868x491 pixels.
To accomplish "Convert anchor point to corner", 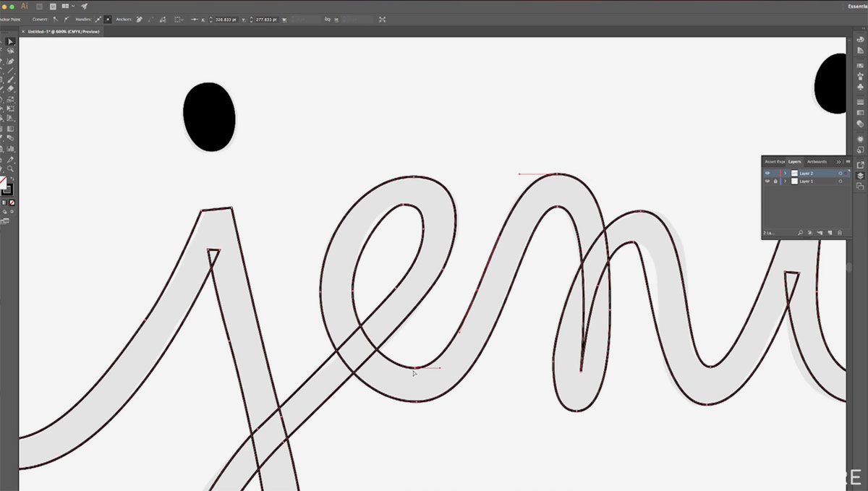I will click(56, 20).
